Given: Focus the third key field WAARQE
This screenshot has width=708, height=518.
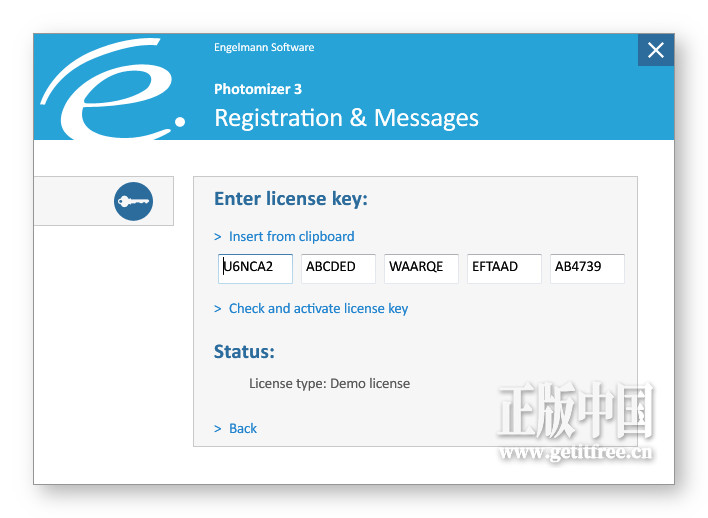Looking at the screenshot, I should [421, 269].
